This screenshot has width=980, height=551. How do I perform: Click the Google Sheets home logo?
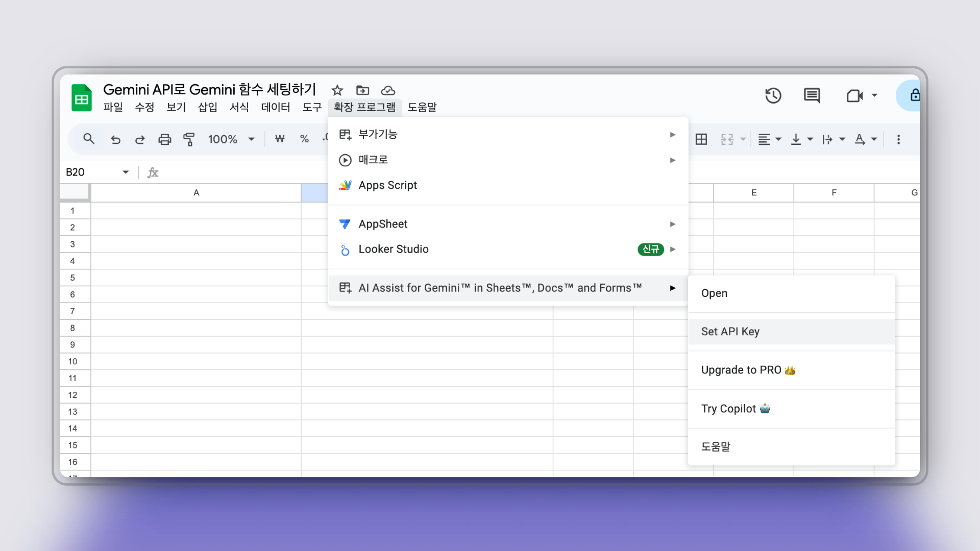(x=82, y=97)
